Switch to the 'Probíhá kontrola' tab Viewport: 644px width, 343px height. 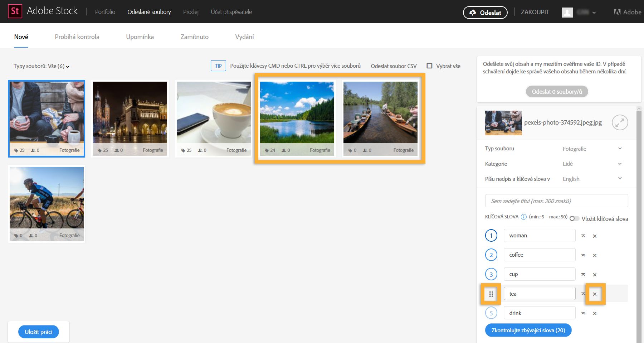pos(77,37)
